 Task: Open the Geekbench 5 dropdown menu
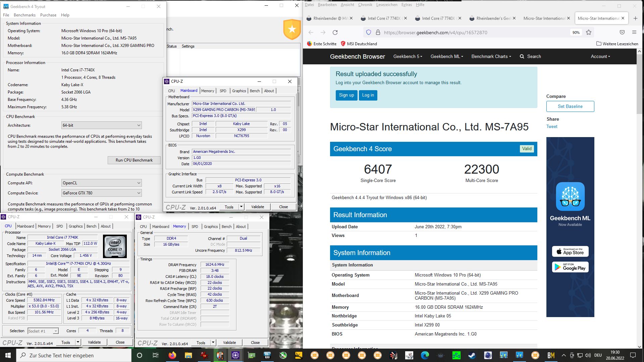pos(408,57)
